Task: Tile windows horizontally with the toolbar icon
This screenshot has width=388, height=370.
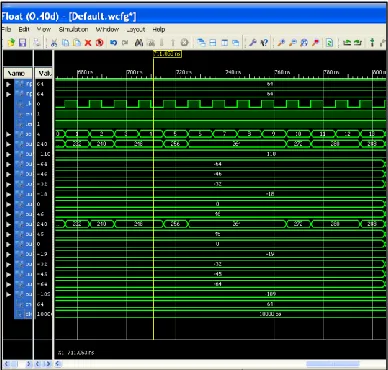Action: 213,43
